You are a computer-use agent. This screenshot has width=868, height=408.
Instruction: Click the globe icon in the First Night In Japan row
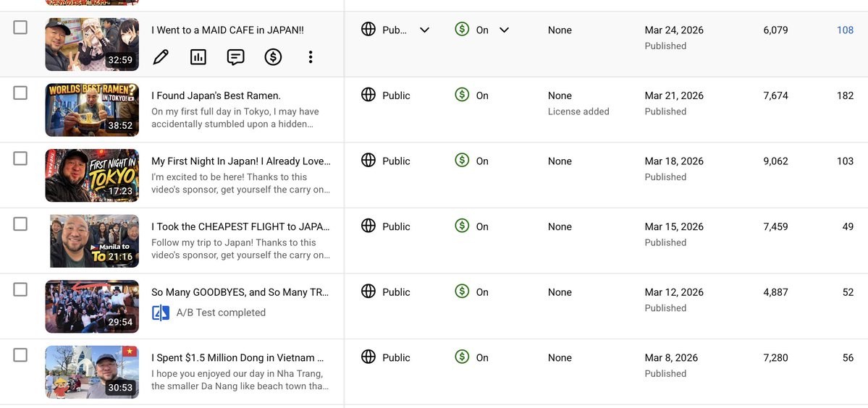click(368, 161)
